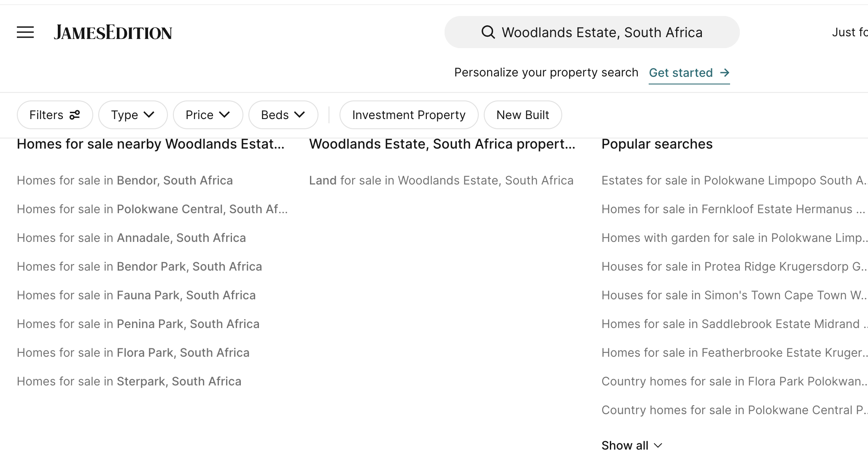Viewport: 868px width, 461px height.
Task: Open Homes for sale in Polokwane Central
Action: pos(152,209)
